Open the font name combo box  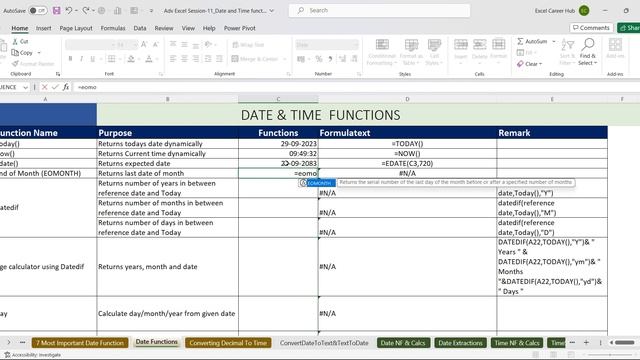click(90, 44)
